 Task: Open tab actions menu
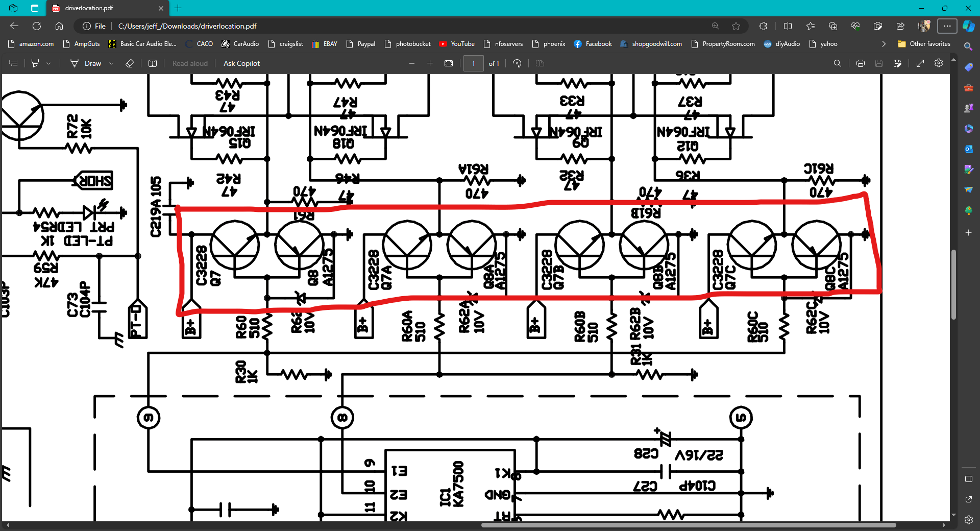coord(35,8)
